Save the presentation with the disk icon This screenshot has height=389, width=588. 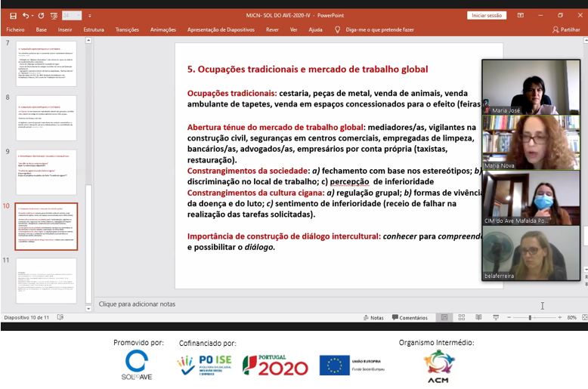coord(13,16)
